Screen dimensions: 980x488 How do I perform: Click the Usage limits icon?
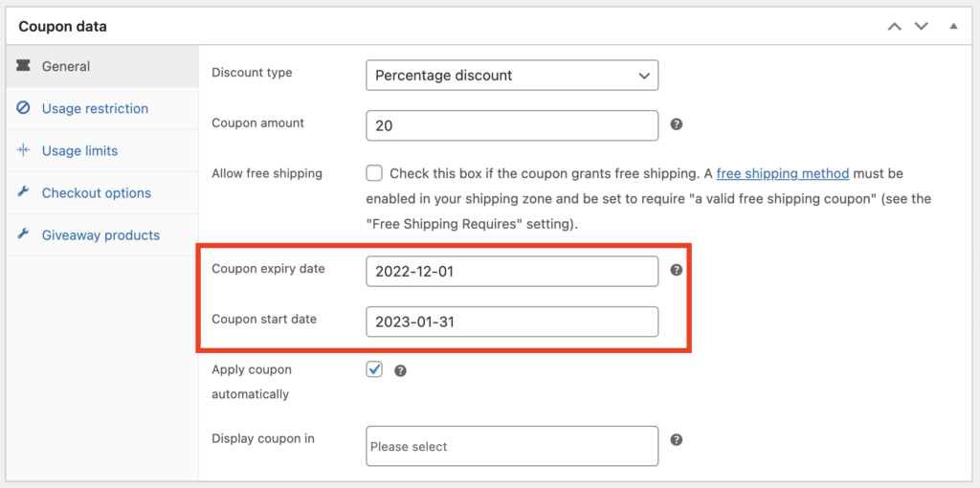(24, 150)
